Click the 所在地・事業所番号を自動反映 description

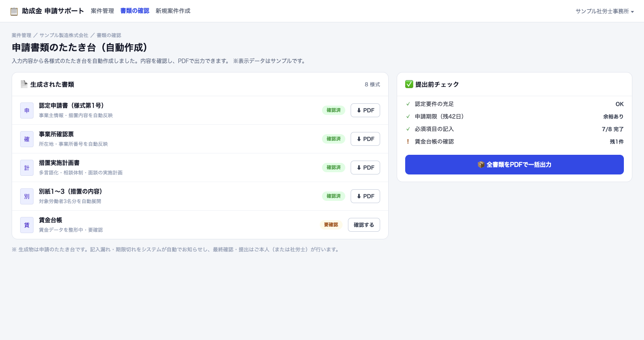(x=73, y=144)
